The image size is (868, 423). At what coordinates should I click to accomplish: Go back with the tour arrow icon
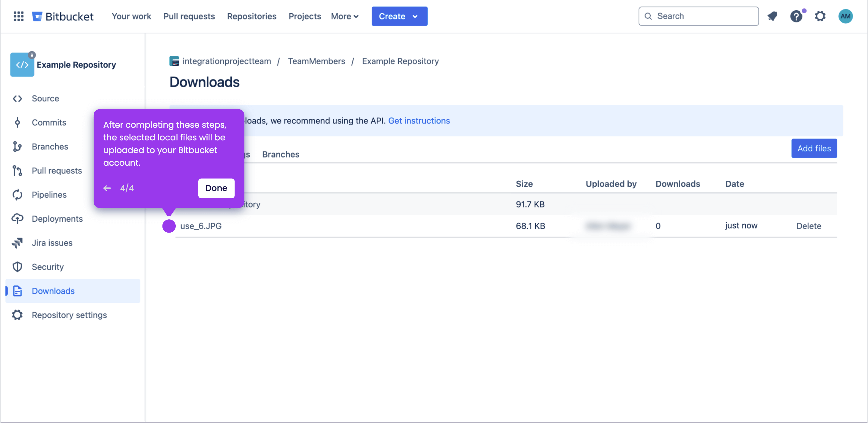(x=107, y=188)
